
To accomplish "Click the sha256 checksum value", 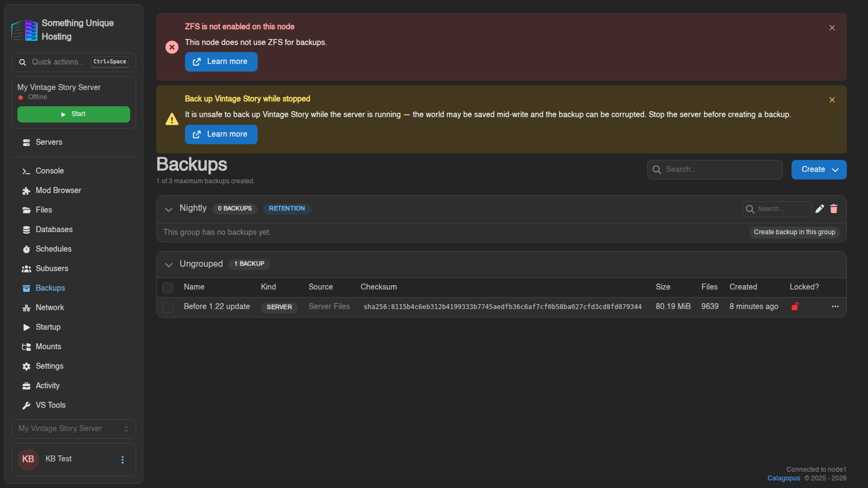I will [502, 307].
